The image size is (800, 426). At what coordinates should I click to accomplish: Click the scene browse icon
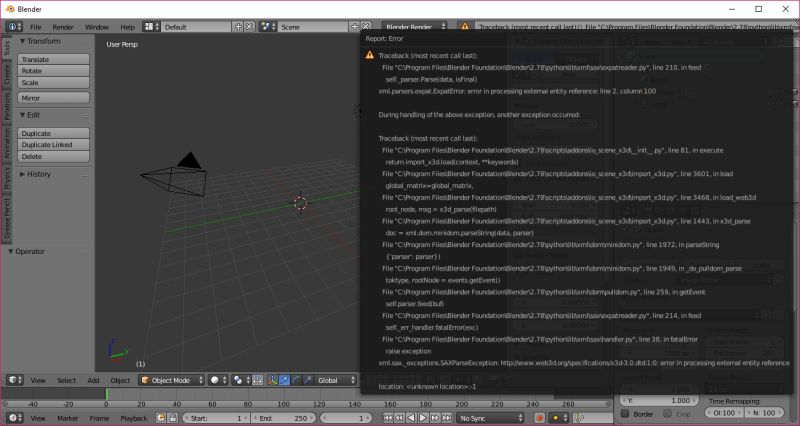click(267, 27)
